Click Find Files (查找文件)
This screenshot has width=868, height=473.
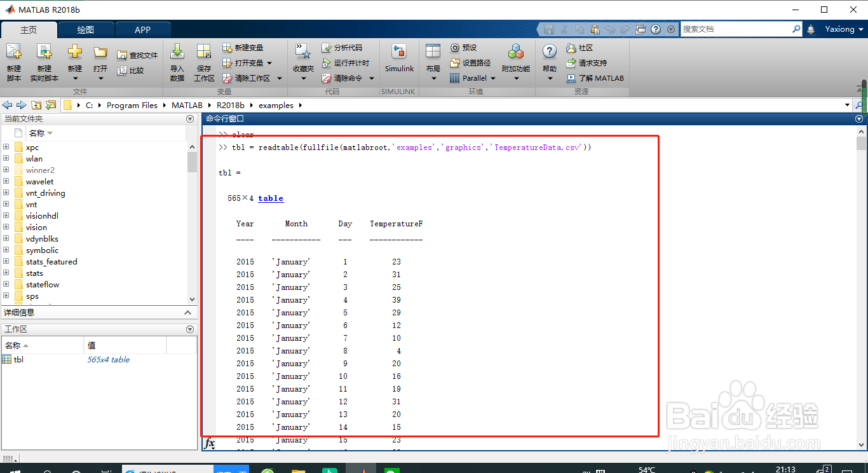coord(137,55)
